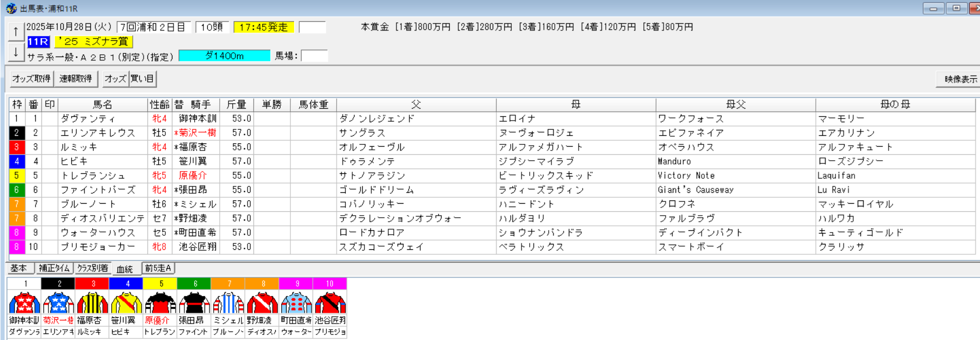Viewport: 980px width, 340px height.
Task: Sort by the 単勝 column header
Action: 271,104
